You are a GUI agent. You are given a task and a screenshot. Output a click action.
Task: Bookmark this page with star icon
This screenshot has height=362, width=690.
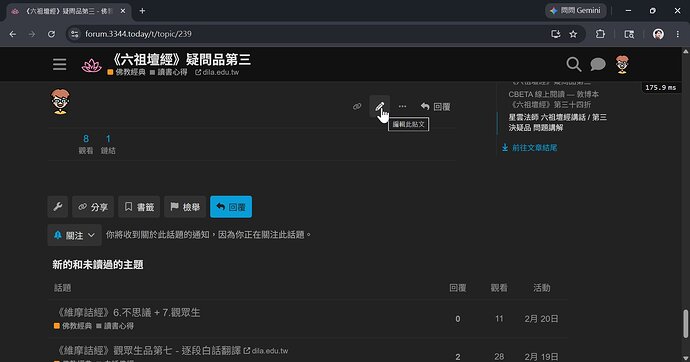click(x=573, y=34)
